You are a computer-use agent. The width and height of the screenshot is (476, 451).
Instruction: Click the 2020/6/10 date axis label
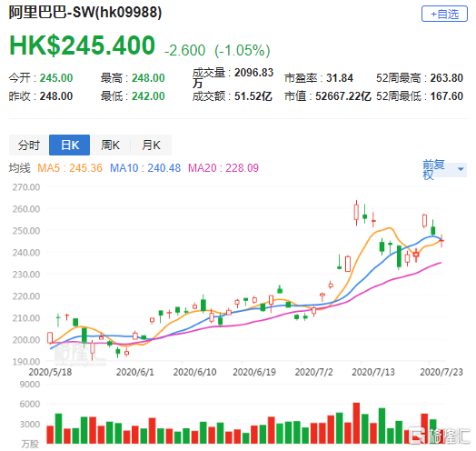coord(194,372)
